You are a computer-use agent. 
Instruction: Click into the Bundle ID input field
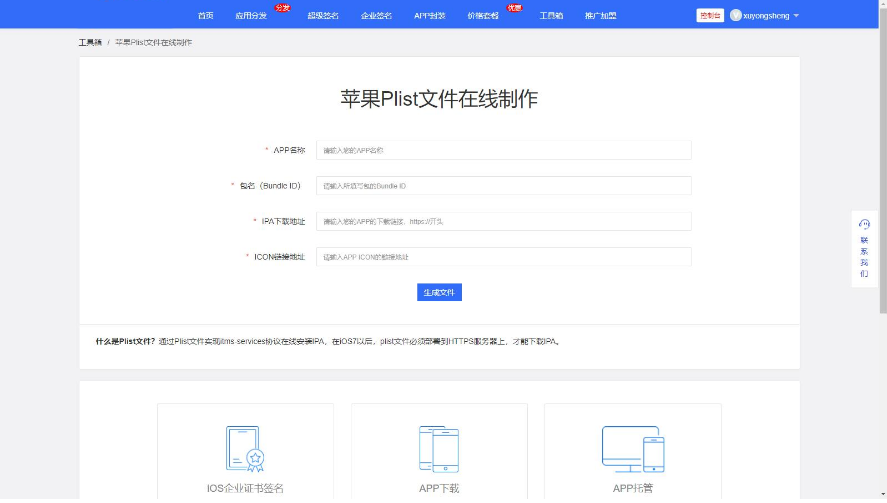503,186
